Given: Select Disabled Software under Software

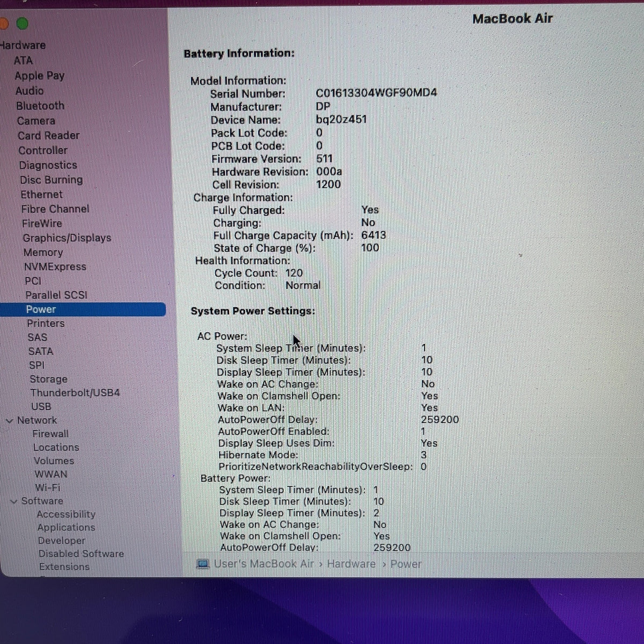Looking at the screenshot, I should (81, 554).
